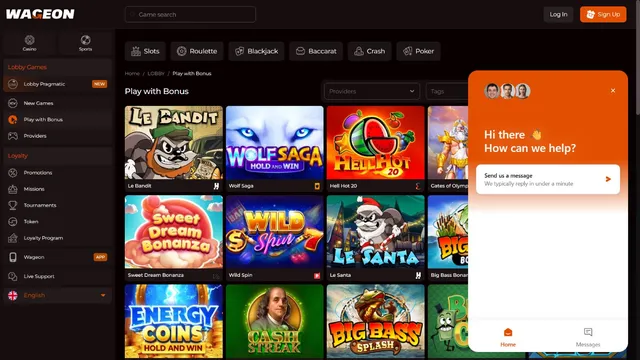Screen dimensions: 640x360
Task: Click the support agent avatars
Action: click(x=507, y=91)
